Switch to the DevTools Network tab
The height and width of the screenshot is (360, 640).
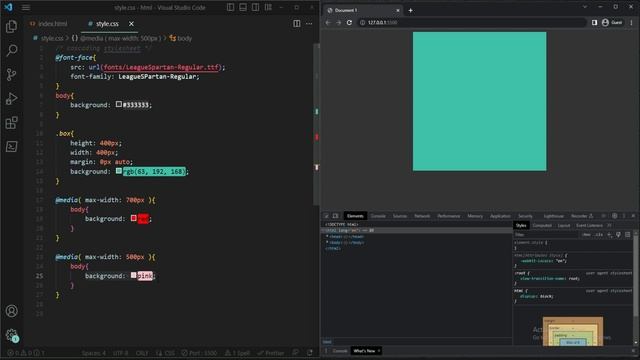click(422, 216)
